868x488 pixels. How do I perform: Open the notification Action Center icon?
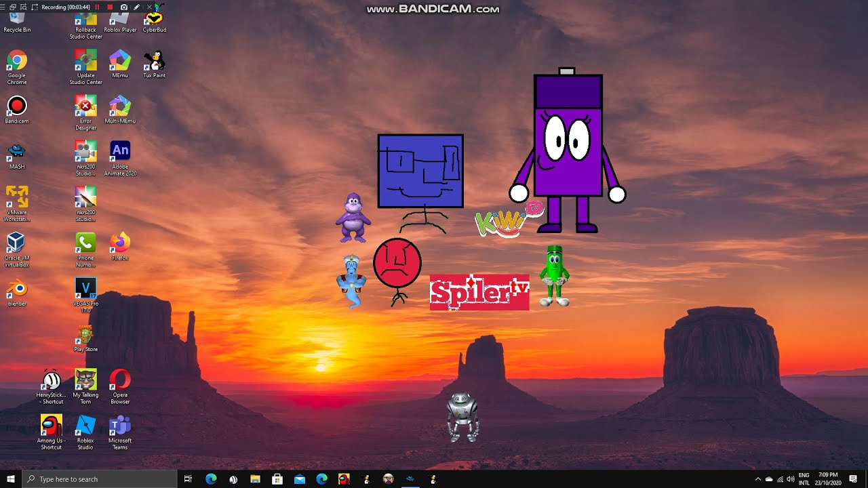[853, 479]
